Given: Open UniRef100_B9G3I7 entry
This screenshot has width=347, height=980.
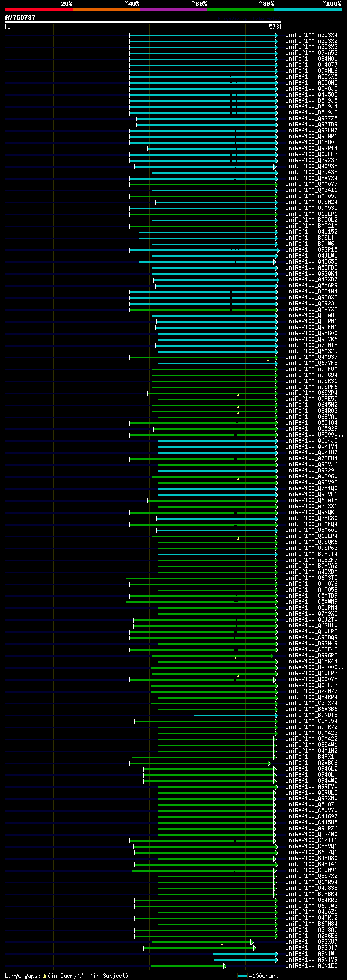Looking at the screenshot, I should (x=311, y=947).
